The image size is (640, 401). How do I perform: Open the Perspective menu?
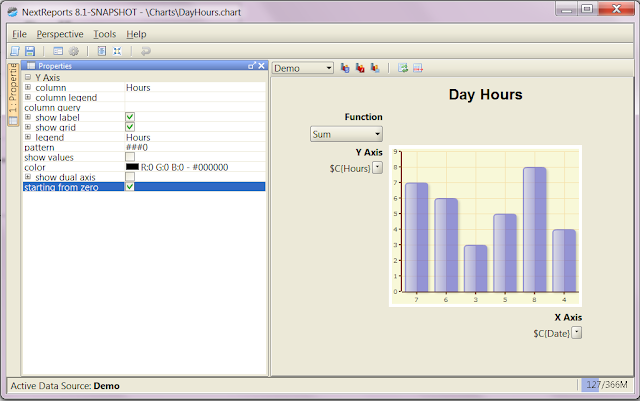pos(60,34)
